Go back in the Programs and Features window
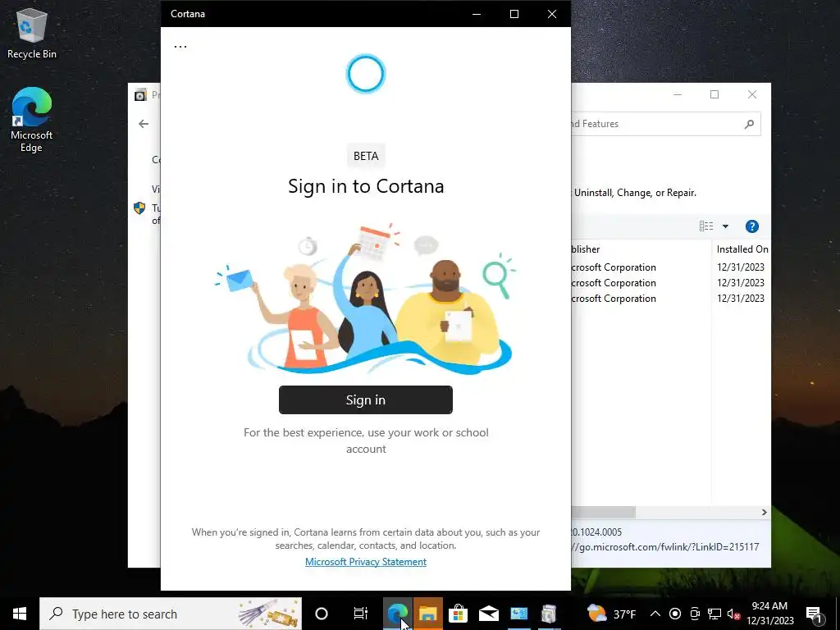This screenshot has height=630, width=840. coord(144,124)
